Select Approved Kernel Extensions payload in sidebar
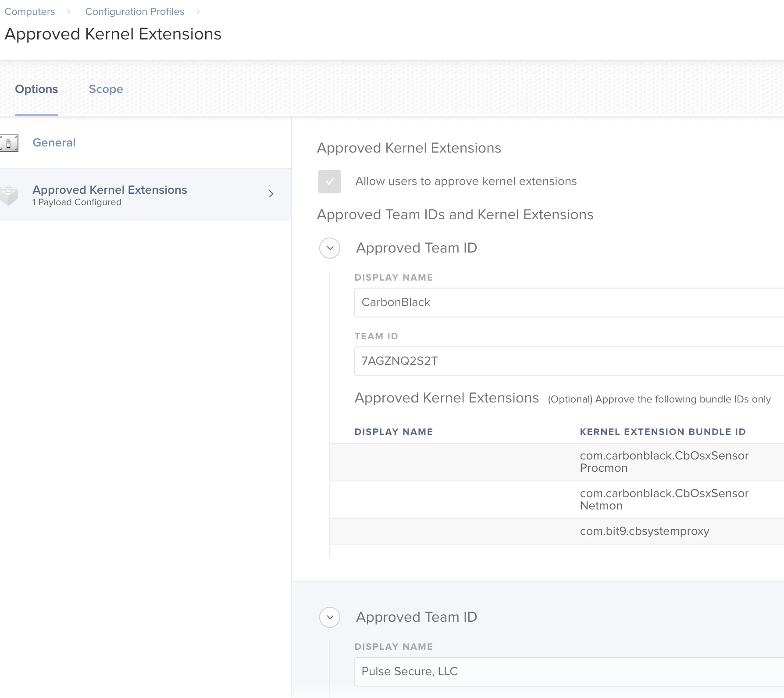 click(x=146, y=195)
